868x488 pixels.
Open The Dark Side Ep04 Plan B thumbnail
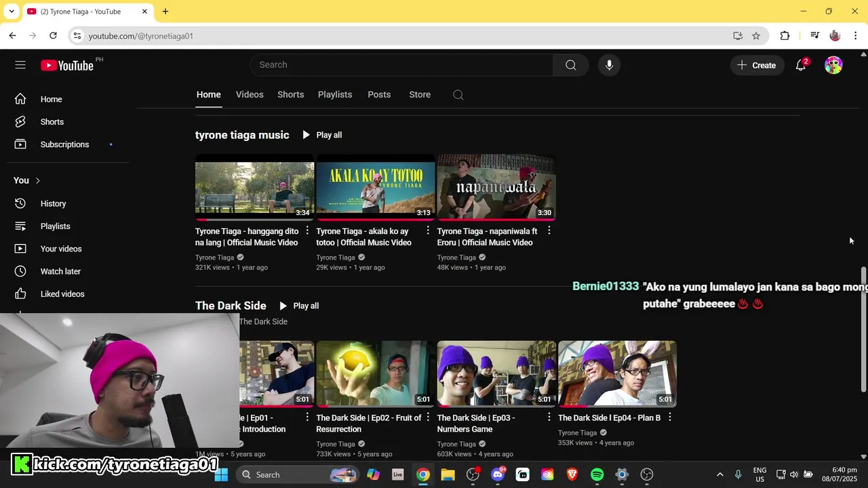pyautogui.click(x=617, y=373)
